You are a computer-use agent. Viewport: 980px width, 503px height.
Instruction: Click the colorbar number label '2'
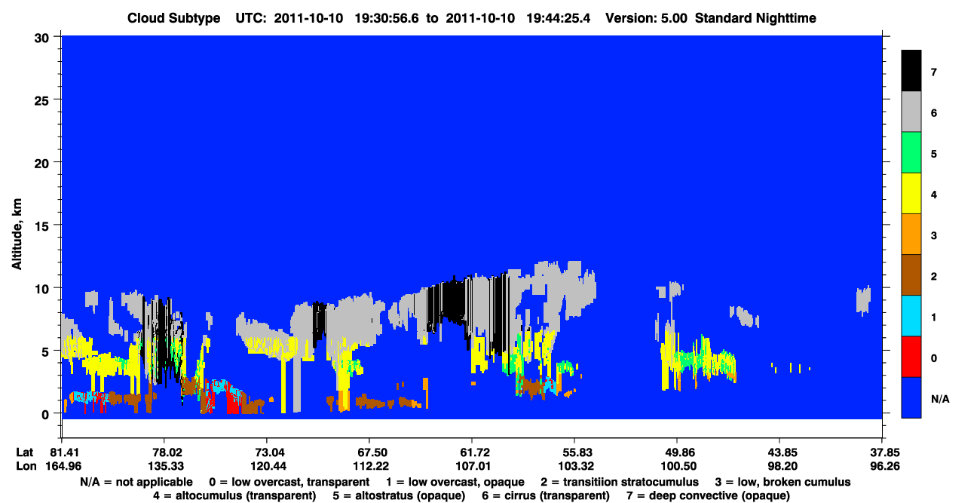934,277
